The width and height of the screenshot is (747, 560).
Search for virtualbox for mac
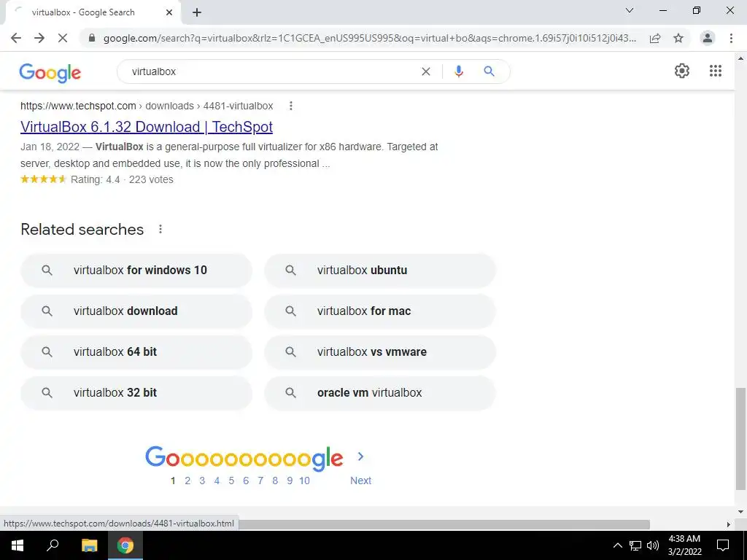(380, 311)
